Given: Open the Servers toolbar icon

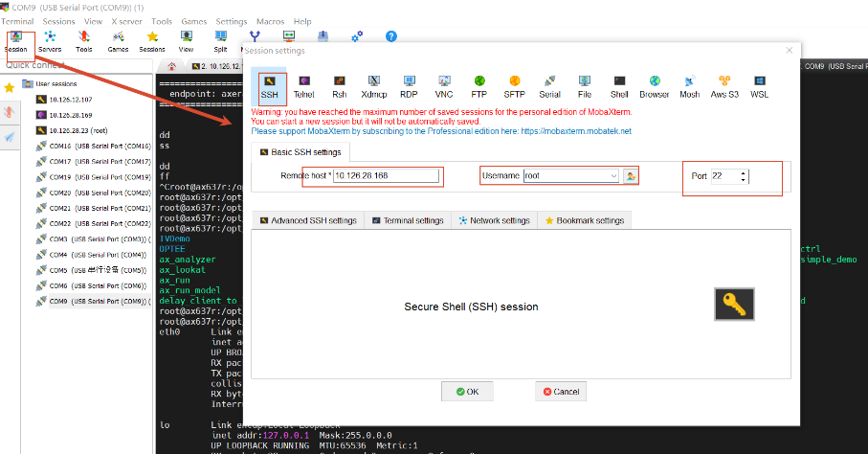Looking at the screenshot, I should click(50, 42).
